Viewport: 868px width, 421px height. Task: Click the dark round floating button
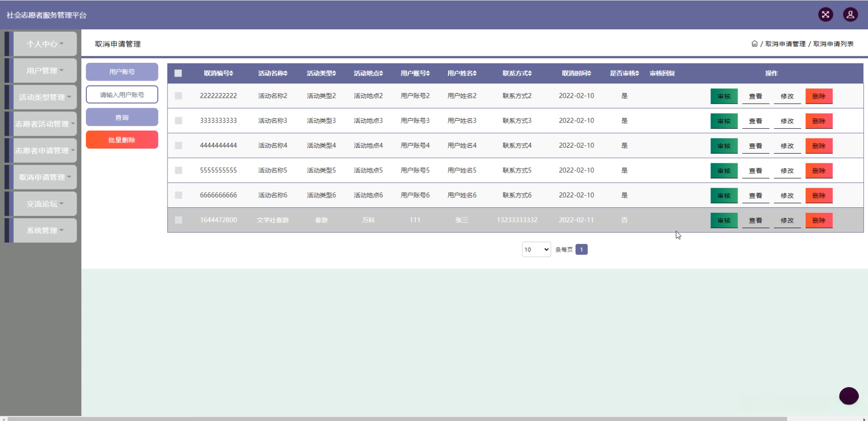(849, 396)
